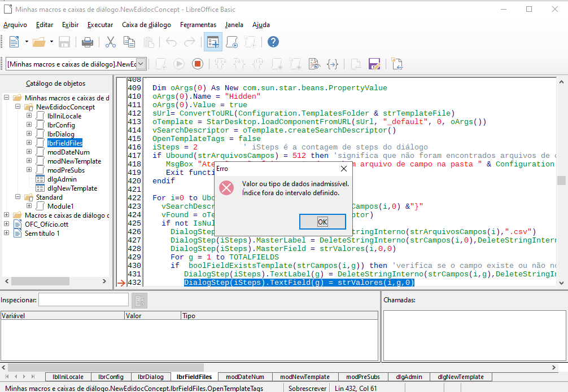Expand the Sem título 1 tree node
Screen dimensions: 568x392
[7, 233]
